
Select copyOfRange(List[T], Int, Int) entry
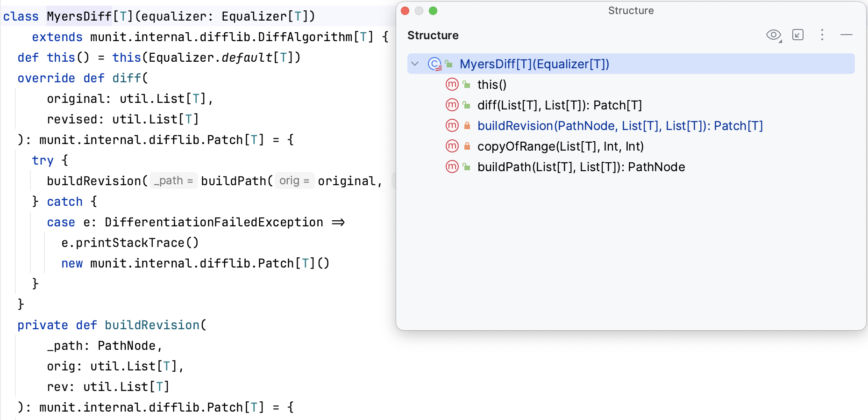(560, 146)
